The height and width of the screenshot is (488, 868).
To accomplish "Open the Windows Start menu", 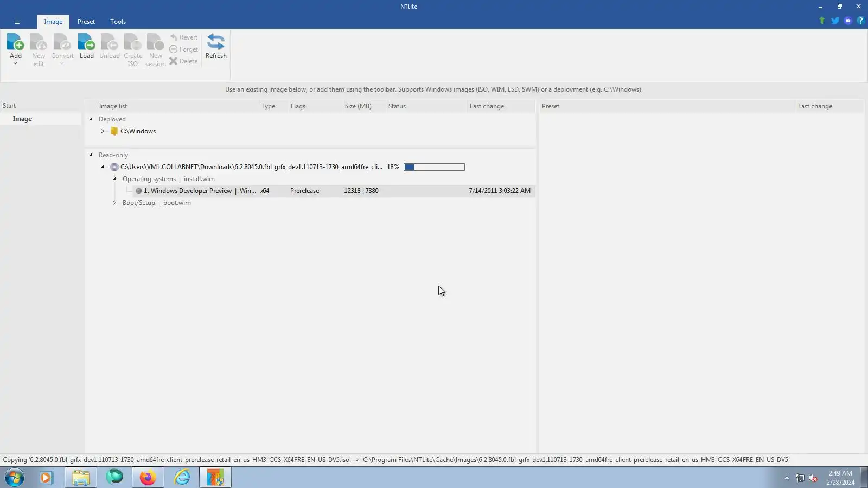I will tap(15, 478).
